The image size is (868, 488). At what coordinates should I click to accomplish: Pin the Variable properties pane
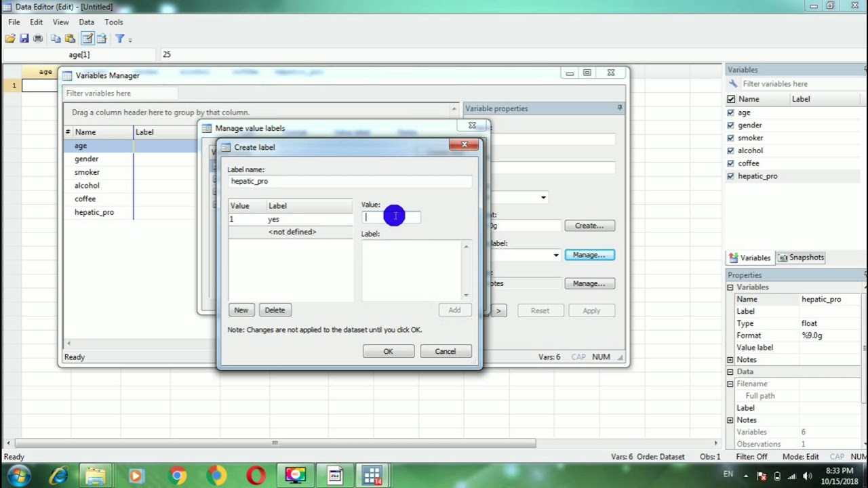(x=620, y=108)
